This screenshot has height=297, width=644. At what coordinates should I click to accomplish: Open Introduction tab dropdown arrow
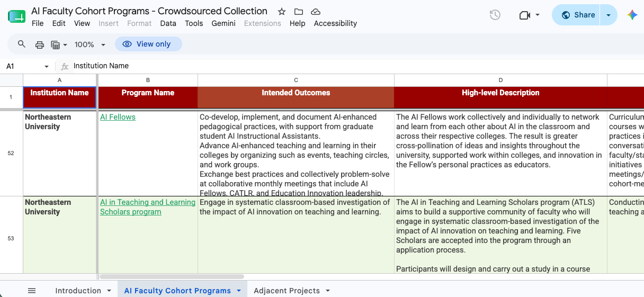pyautogui.click(x=109, y=291)
